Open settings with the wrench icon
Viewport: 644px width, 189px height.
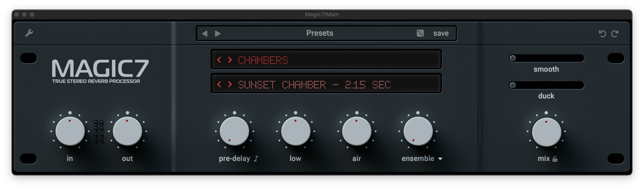pos(29,33)
